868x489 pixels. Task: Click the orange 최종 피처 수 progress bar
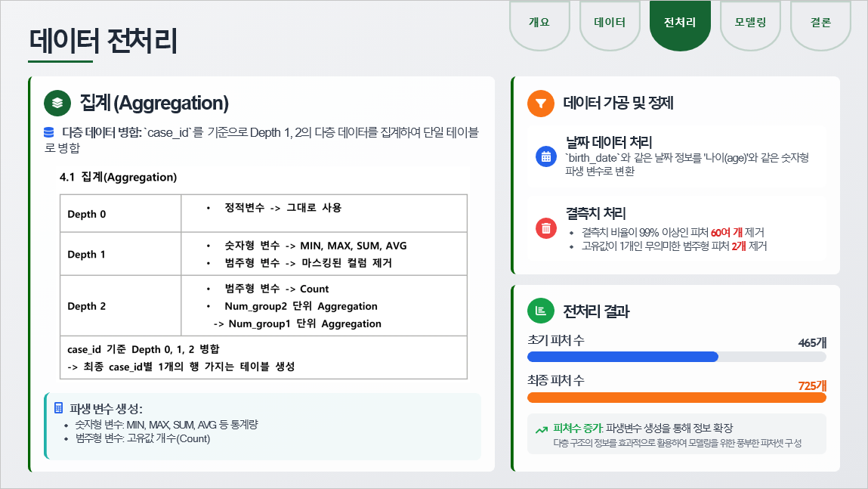(676, 398)
